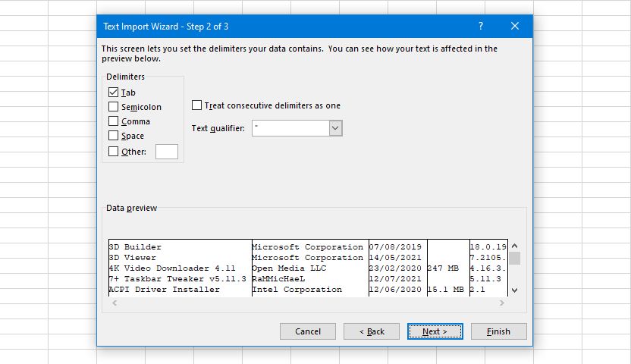
Task: Click '7+ Taskbar Tweaker v5.11.3' in preview
Action: [177, 279]
